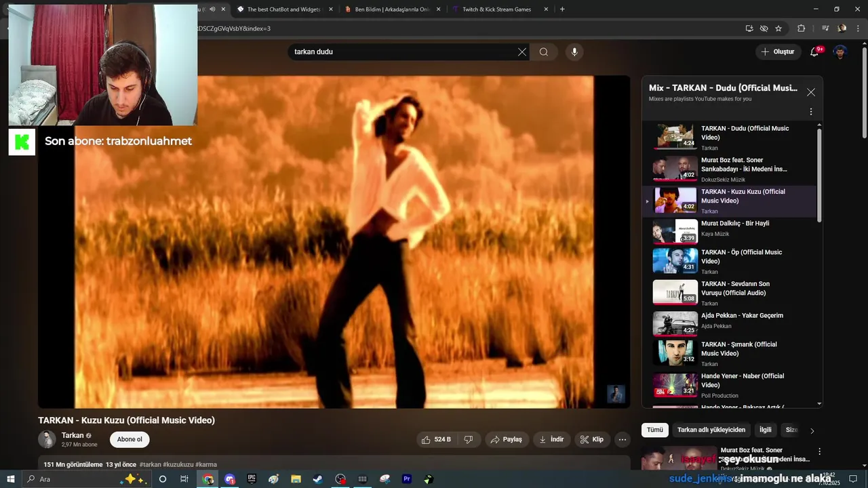Viewport: 868px width, 488px height.
Task: Select TARKAN - Şımarık in the playlist
Action: click(x=730, y=354)
